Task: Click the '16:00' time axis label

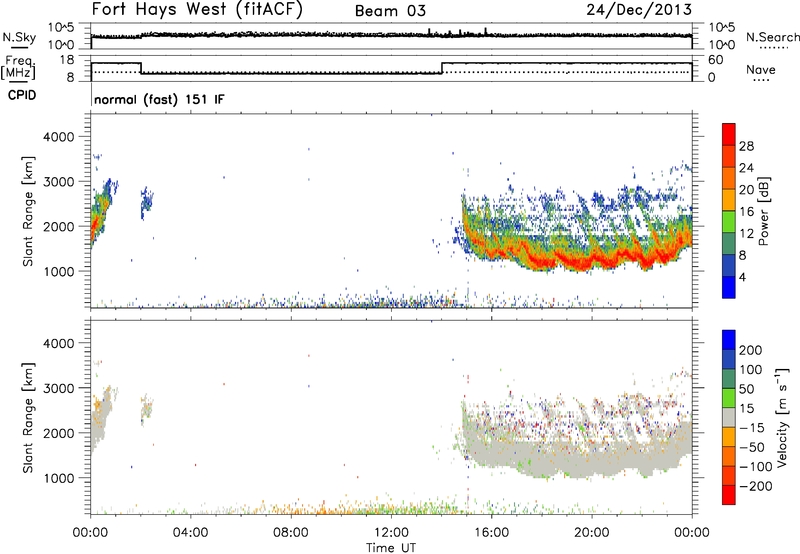Action: [x=491, y=533]
